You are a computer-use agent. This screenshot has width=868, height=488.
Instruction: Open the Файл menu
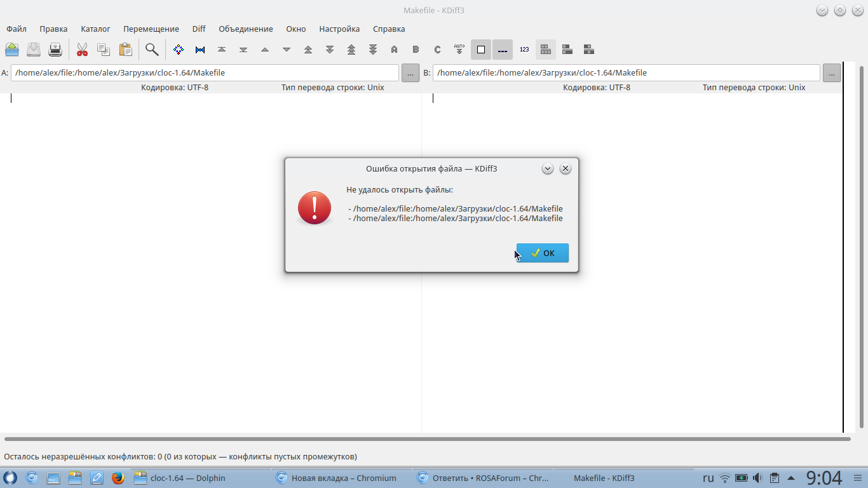(17, 29)
